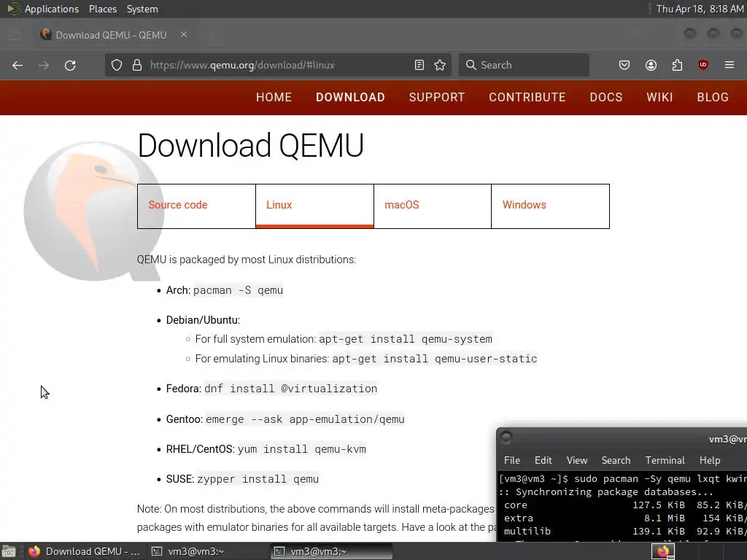Screen dimensions: 747x560
Task: Click the browser Search field
Action: tap(524, 65)
